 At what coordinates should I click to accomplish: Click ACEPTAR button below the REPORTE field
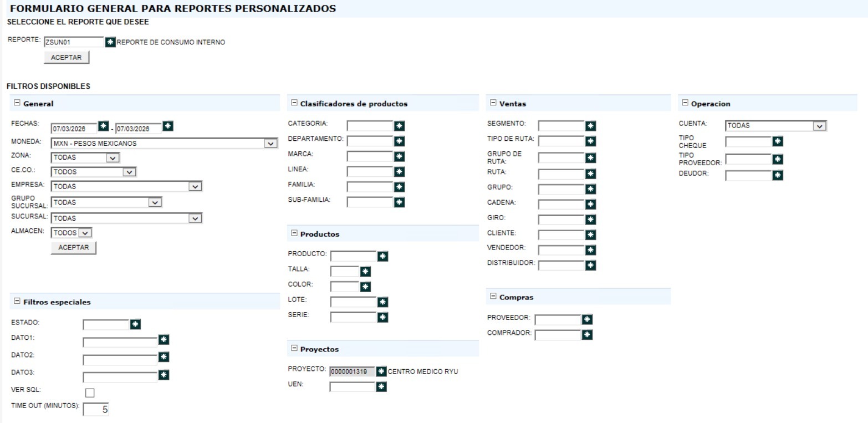66,58
